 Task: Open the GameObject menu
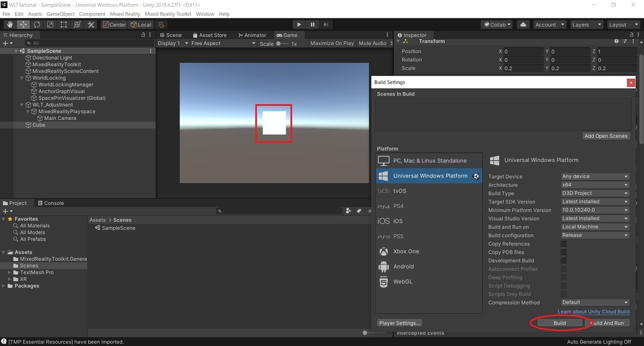60,14
